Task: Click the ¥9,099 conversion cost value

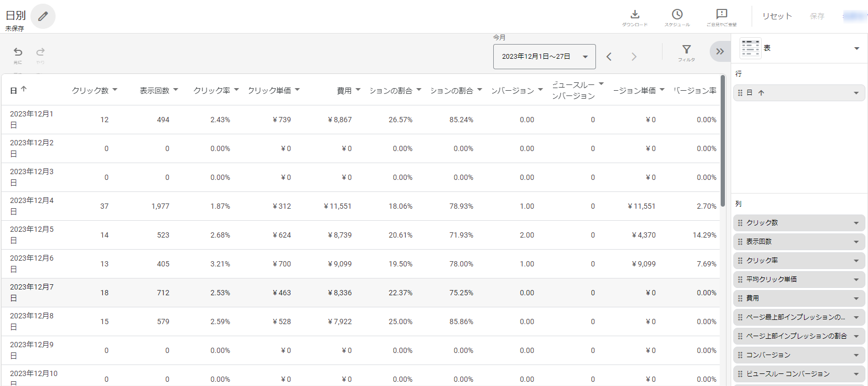Action: [644, 264]
